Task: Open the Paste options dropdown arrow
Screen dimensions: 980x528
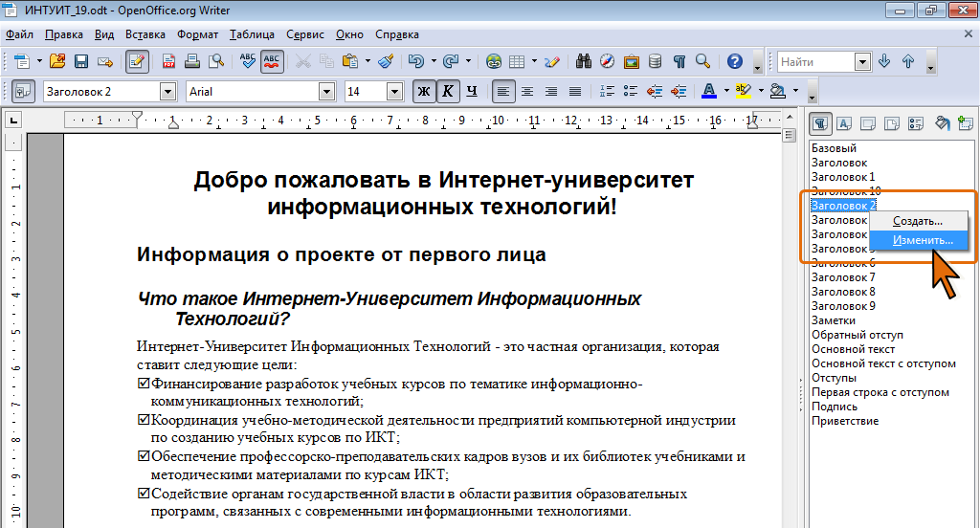Action: coord(367,61)
